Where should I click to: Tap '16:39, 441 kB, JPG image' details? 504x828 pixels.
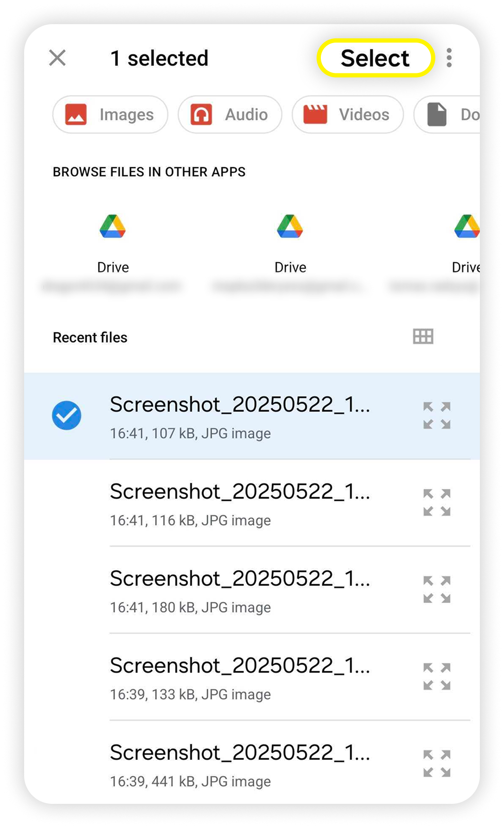(190, 782)
